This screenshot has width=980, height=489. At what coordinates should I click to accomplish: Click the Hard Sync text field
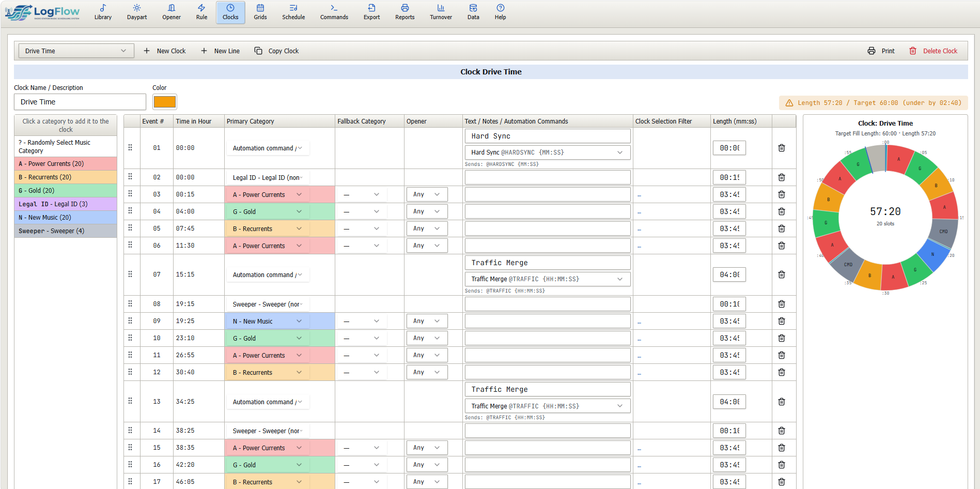click(x=548, y=136)
